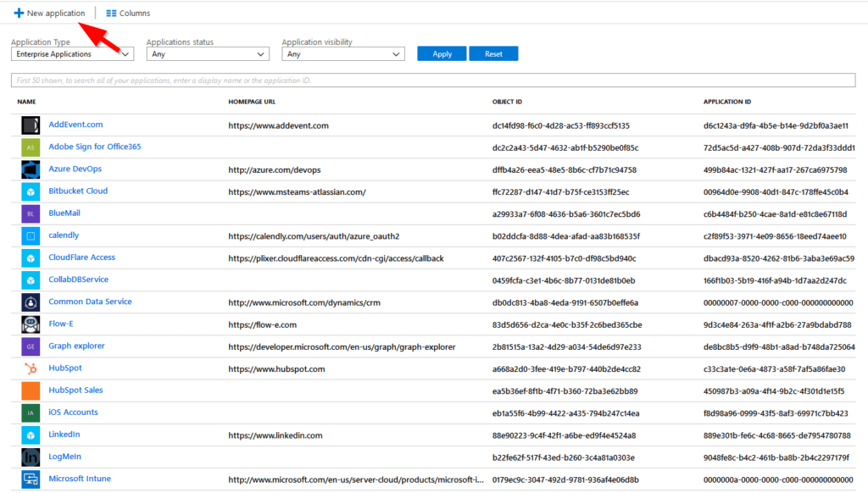Click the CloudFlare Access app icon
868x493 pixels.
click(31, 258)
